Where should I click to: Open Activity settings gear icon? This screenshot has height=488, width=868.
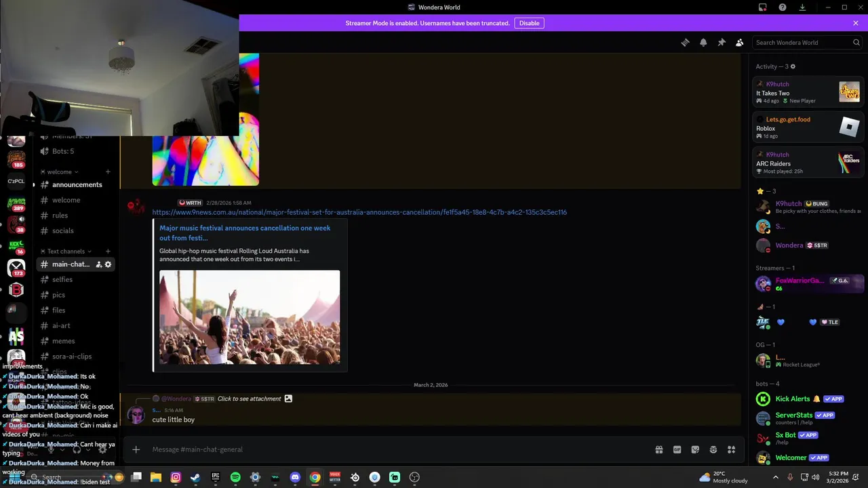pyautogui.click(x=793, y=66)
